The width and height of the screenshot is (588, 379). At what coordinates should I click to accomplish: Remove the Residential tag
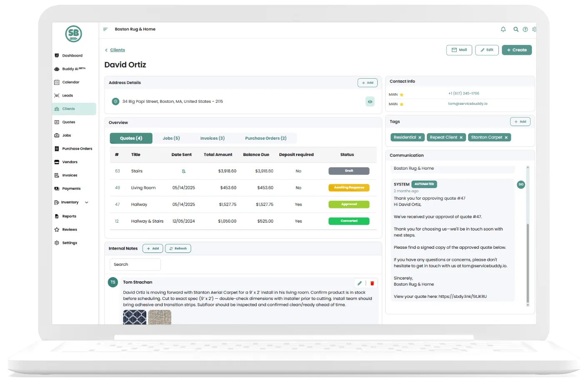click(x=420, y=137)
